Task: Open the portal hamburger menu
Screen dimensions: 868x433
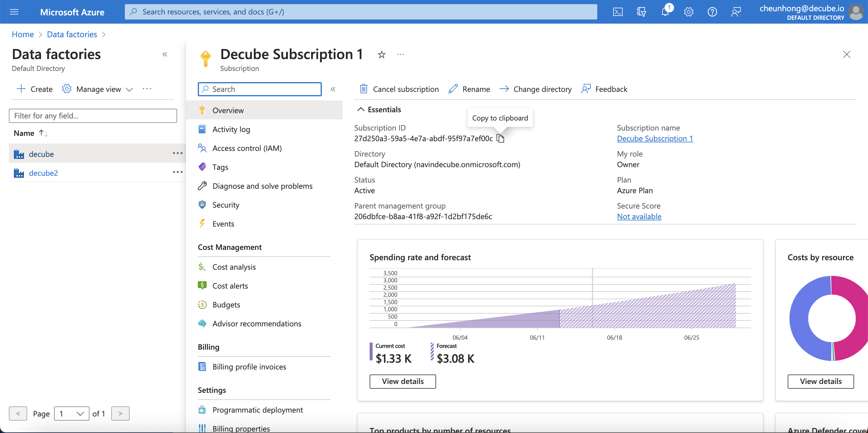Action: [14, 12]
